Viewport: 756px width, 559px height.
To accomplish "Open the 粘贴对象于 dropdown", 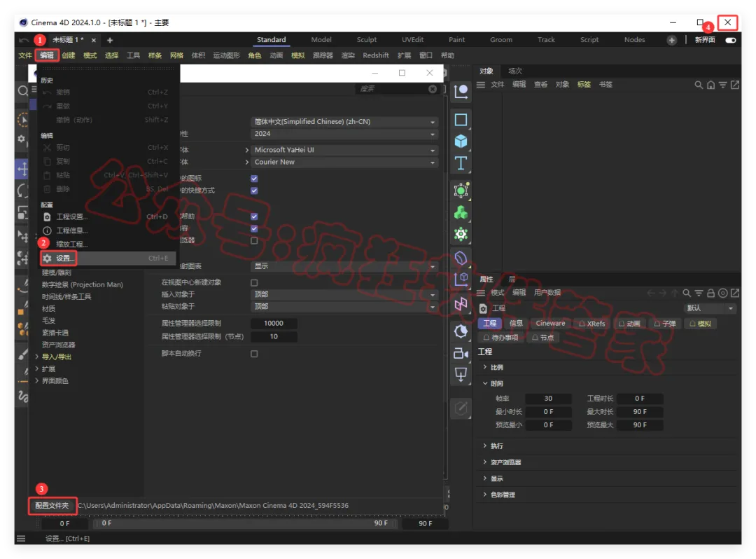I will 344,306.
